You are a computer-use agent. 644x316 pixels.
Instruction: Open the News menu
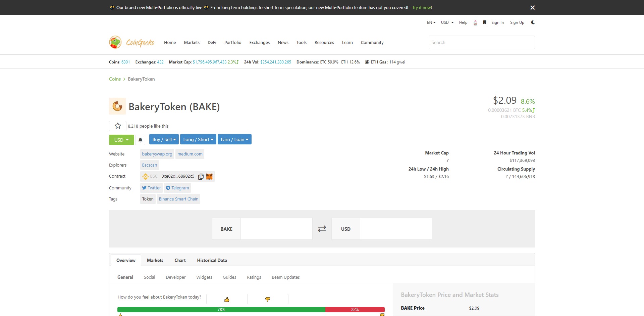pyautogui.click(x=283, y=42)
